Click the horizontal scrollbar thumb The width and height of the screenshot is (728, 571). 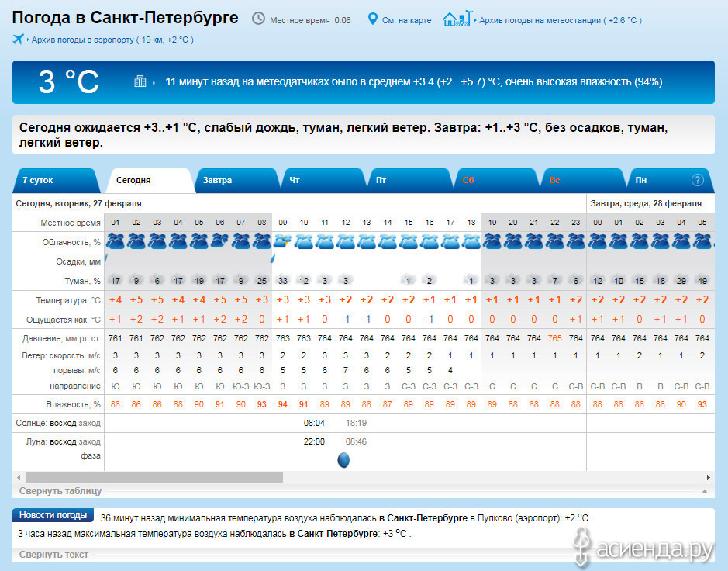(x=154, y=477)
